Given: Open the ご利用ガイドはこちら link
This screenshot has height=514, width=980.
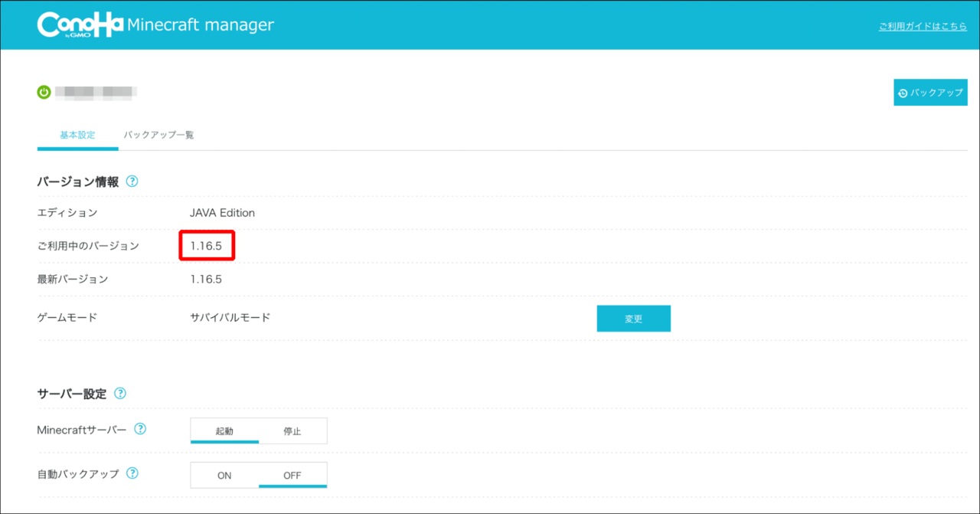Looking at the screenshot, I should (923, 26).
